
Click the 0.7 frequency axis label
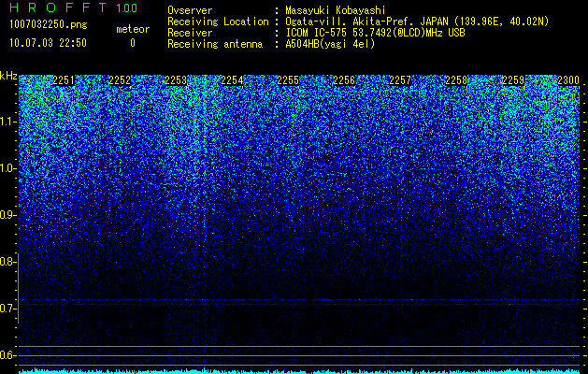pyautogui.click(x=7, y=309)
